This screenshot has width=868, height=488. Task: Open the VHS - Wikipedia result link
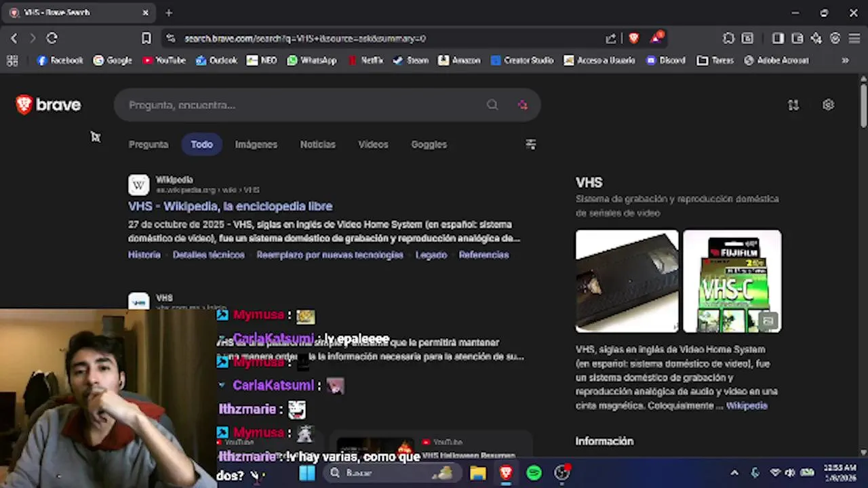click(x=230, y=206)
